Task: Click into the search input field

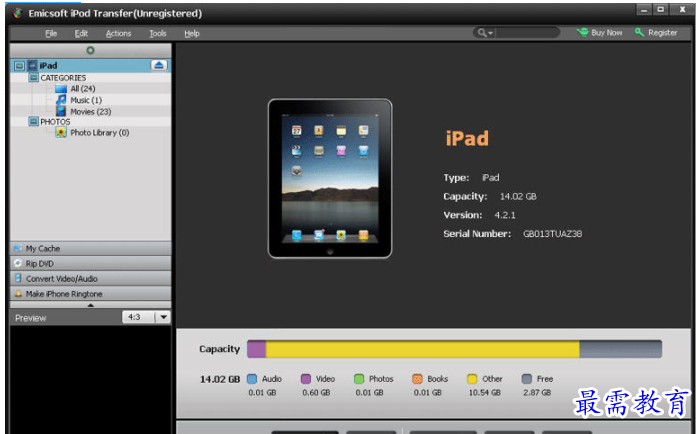Action: pos(527,33)
